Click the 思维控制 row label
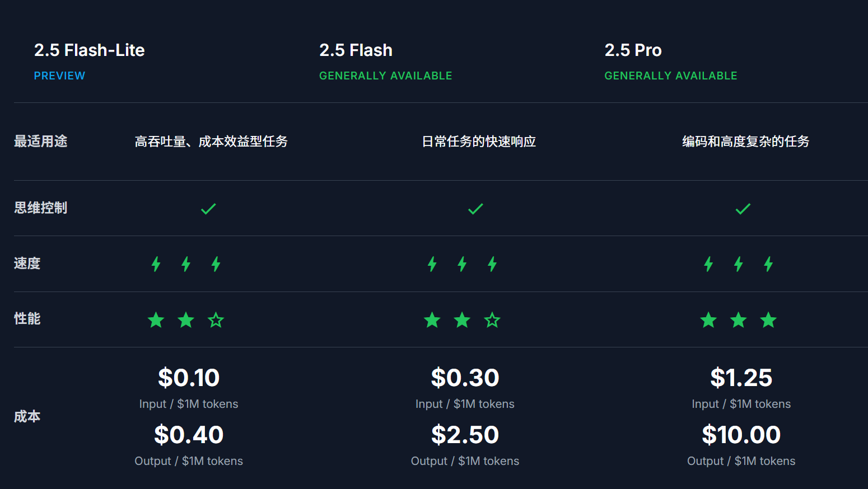The image size is (868, 489). 40,208
